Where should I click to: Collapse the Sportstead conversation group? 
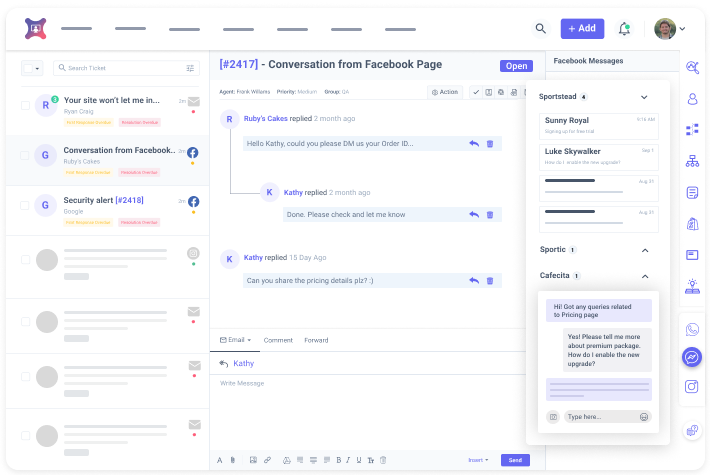tap(644, 97)
